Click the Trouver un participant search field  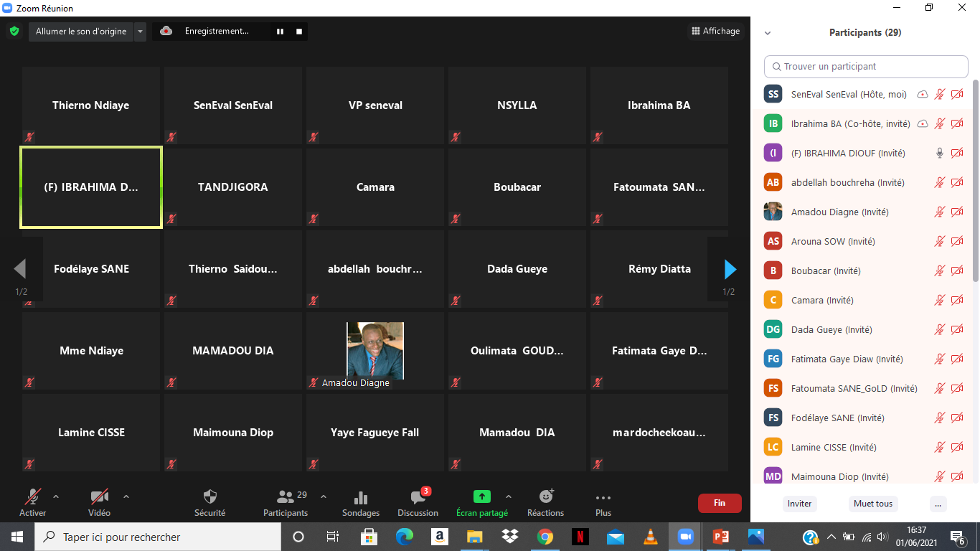[x=866, y=67]
